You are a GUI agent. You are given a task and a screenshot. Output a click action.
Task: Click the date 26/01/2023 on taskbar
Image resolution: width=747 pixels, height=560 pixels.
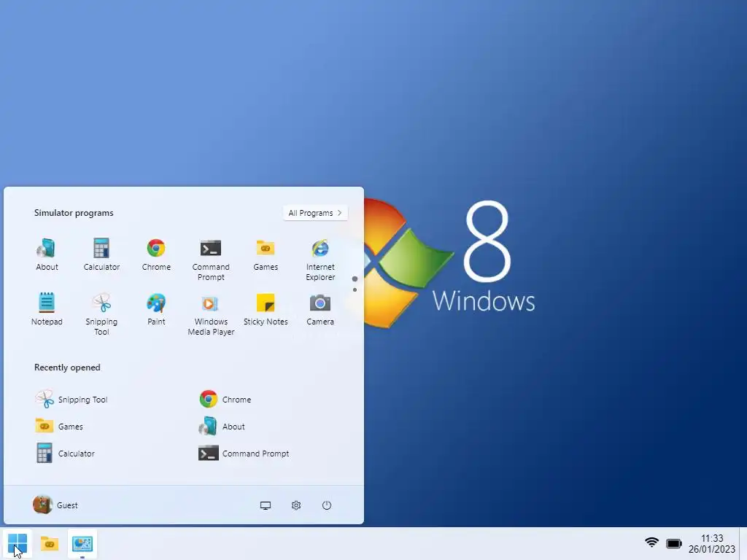coord(712,549)
